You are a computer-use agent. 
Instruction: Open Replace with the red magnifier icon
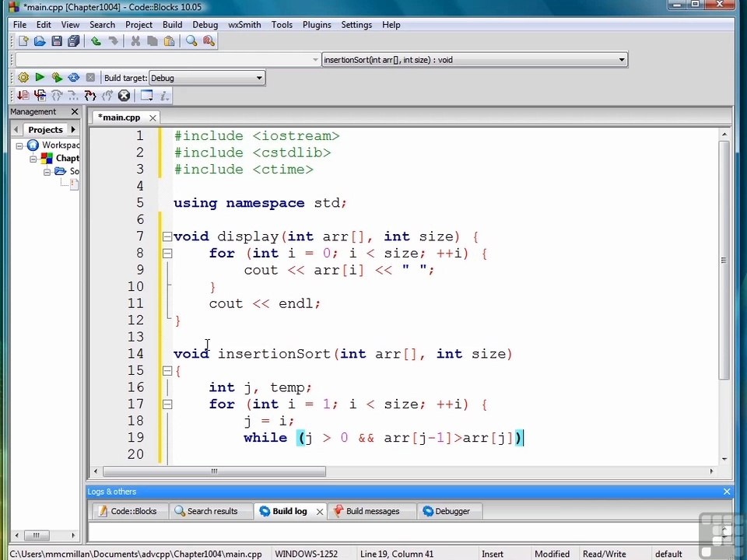pos(209,41)
